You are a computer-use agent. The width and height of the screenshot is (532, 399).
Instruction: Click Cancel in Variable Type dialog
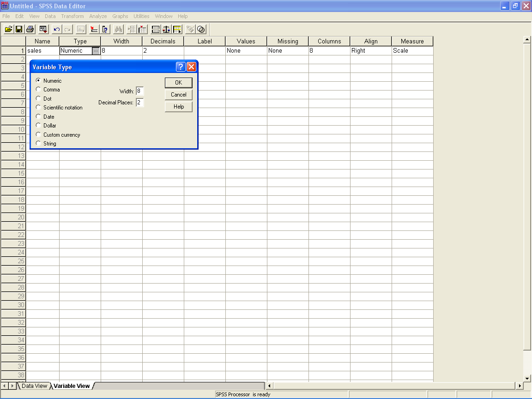(x=178, y=95)
